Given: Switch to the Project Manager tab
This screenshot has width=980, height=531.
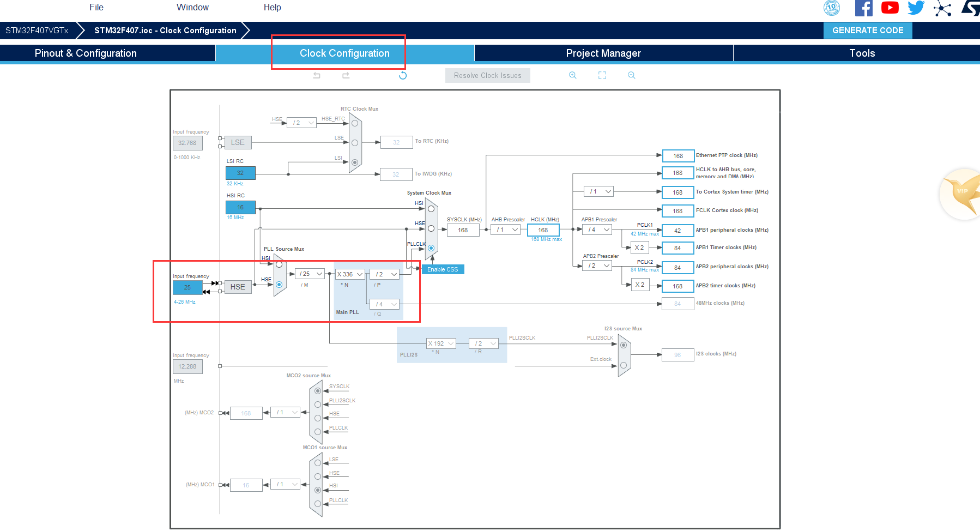Looking at the screenshot, I should 603,53.
